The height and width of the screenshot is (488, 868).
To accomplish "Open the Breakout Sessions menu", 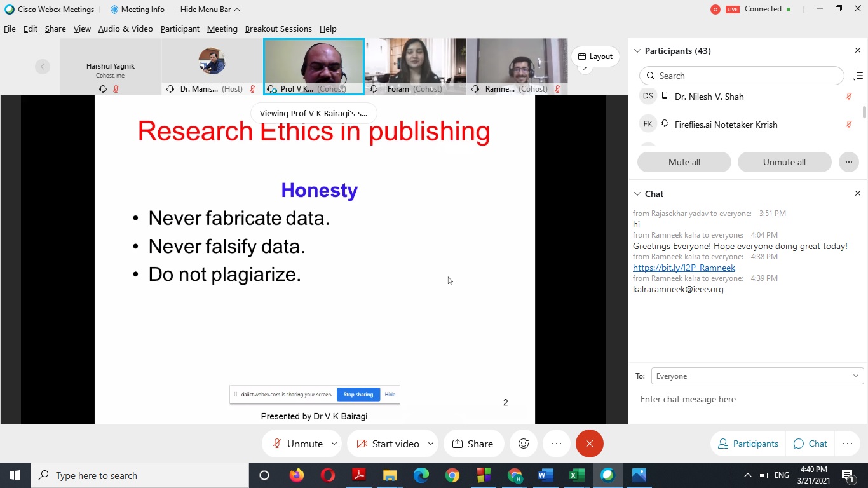I will pos(278,29).
